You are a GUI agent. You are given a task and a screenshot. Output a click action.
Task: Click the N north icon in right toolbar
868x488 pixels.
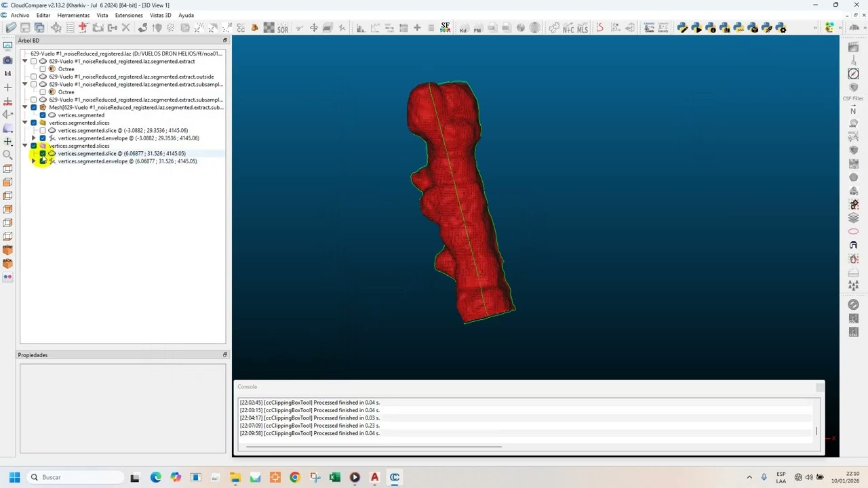point(853,110)
